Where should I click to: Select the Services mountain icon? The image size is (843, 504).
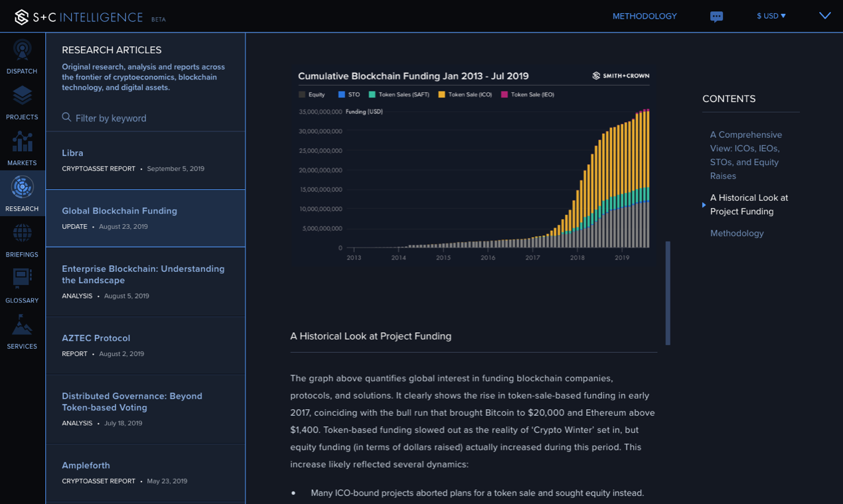22,326
